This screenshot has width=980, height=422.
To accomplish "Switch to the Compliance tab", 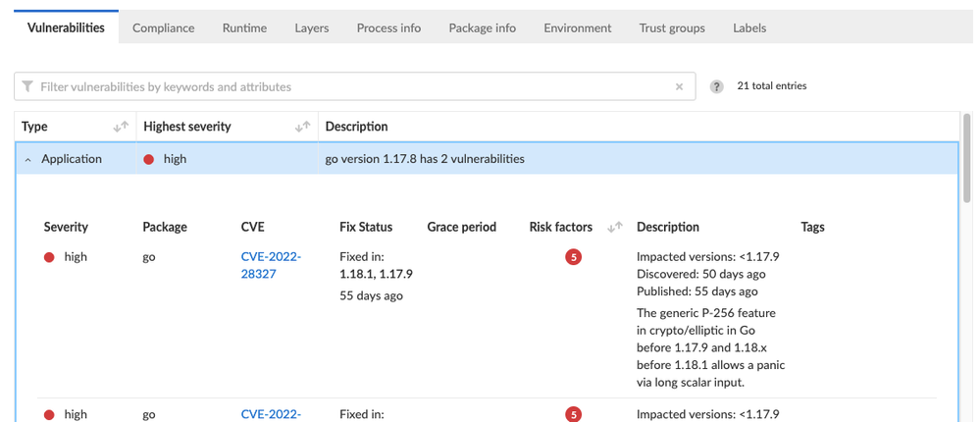I will pos(163,27).
